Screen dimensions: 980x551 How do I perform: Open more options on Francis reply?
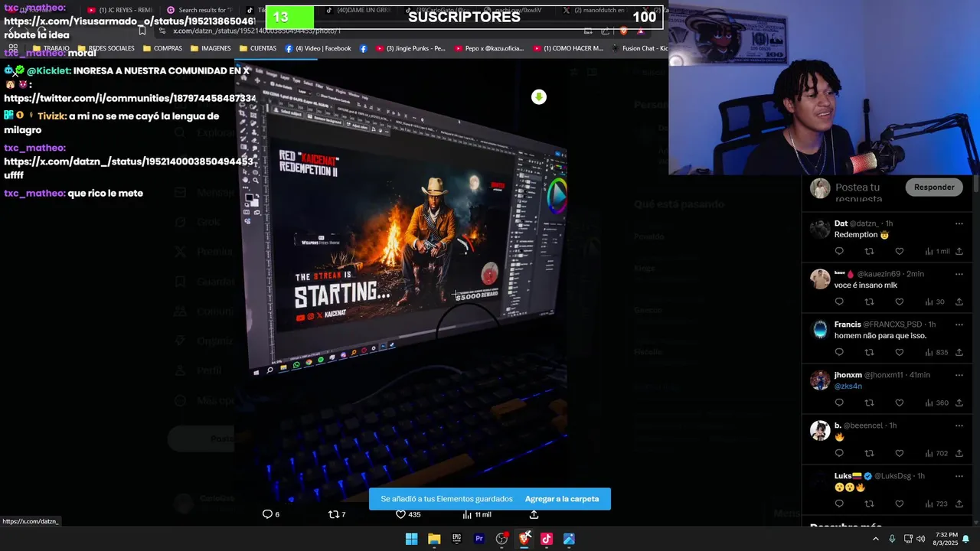click(x=959, y=324)
